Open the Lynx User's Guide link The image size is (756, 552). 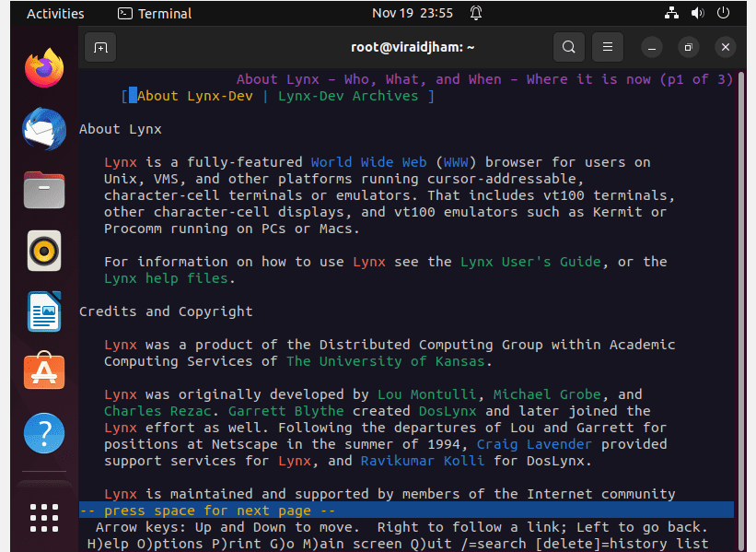[x=530, y=262]
